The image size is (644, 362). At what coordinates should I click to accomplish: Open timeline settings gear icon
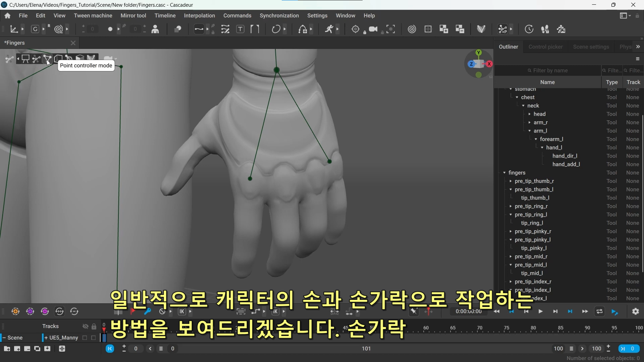tap(635, 312)
